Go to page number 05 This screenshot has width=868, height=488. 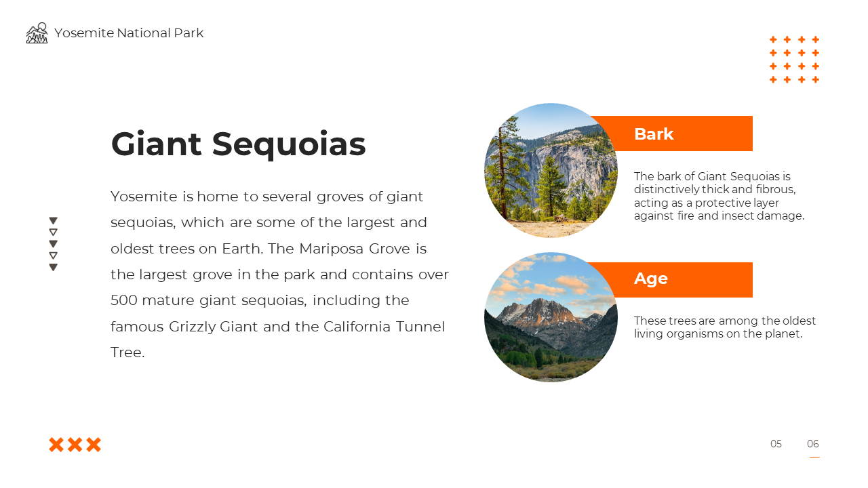pos(776,444)
